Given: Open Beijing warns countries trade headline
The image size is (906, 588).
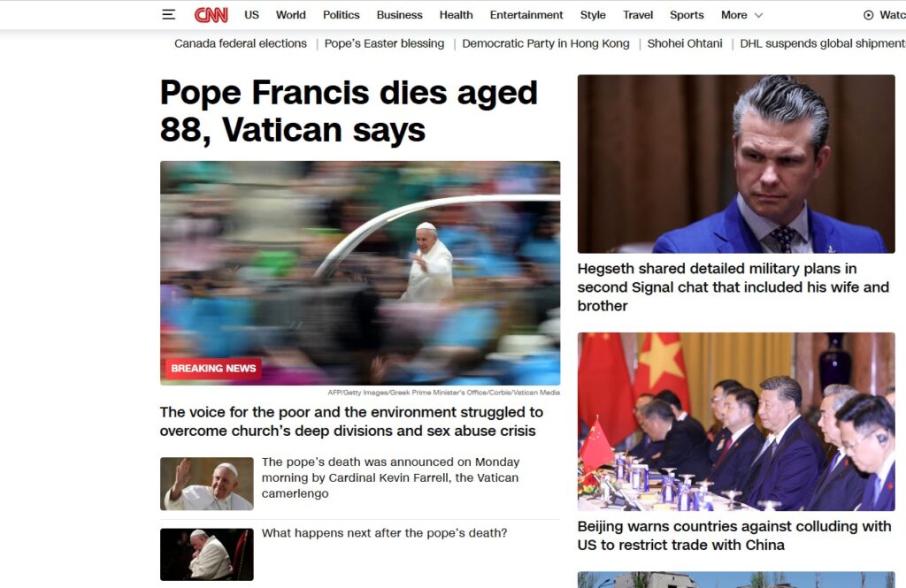Looking at the screenshot, I should click(734, 536).
